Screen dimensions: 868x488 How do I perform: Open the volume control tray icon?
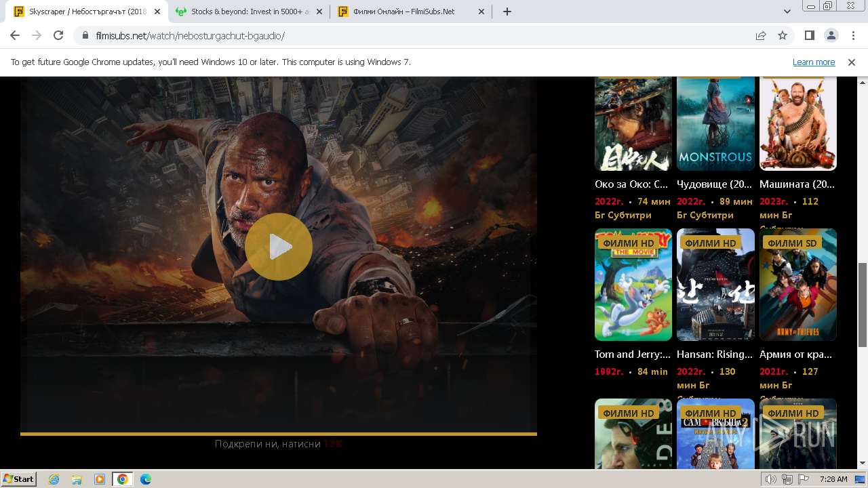coord(771,479)
